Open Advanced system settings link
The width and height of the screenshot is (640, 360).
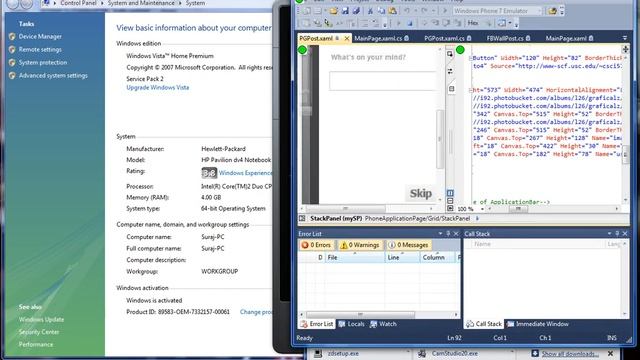(53, 76)
